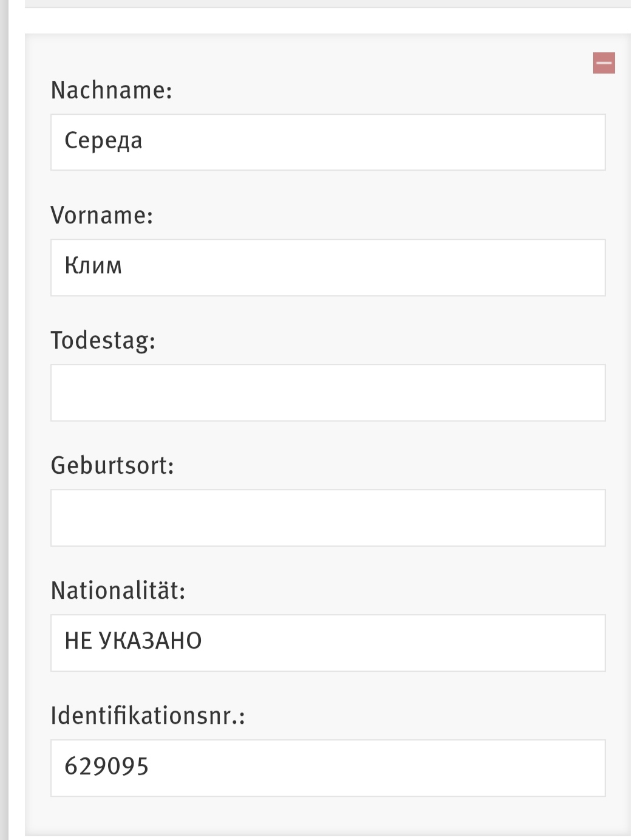Click the "Identifikationsnr.:" label
This screenshot has height=840, width=635.
click(148, 715)
